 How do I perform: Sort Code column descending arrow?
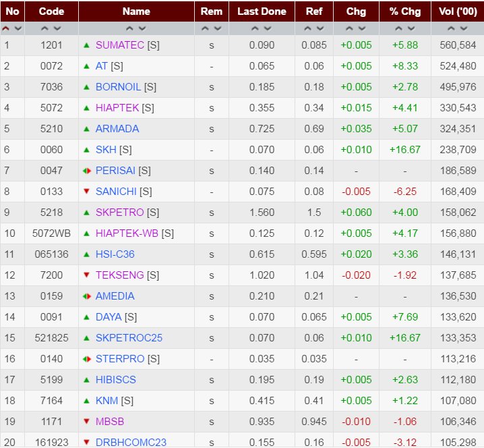57,29
